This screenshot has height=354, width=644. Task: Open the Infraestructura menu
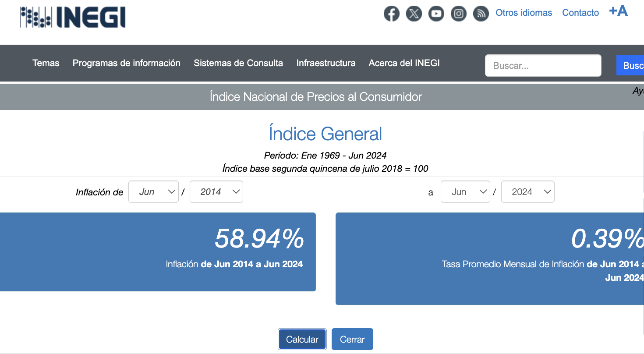(x=326, y=63)
